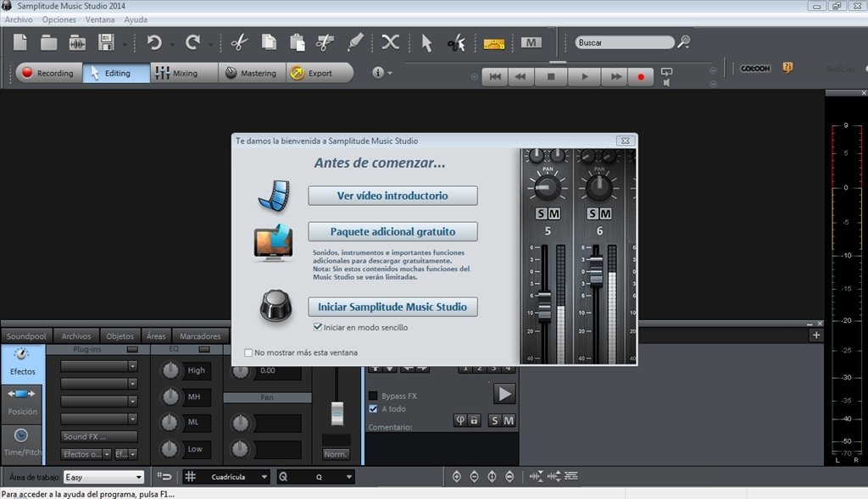Click the yellow help icon next to Catooh

787,68
